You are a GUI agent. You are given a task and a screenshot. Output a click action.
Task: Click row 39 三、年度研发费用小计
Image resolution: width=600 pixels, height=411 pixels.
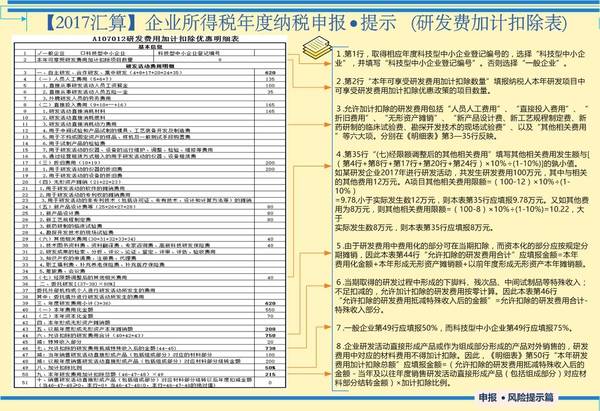pyautogui.click(x=150, y=303)
